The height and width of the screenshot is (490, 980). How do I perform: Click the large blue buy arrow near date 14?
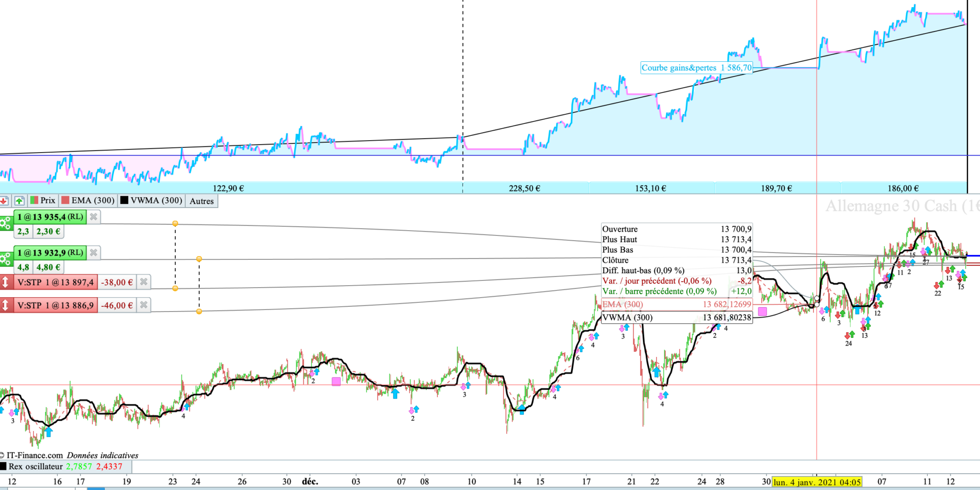(x=522, y=409)
